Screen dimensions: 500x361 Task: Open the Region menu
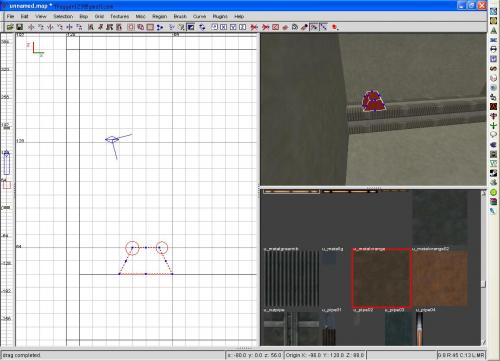point(159,16)
